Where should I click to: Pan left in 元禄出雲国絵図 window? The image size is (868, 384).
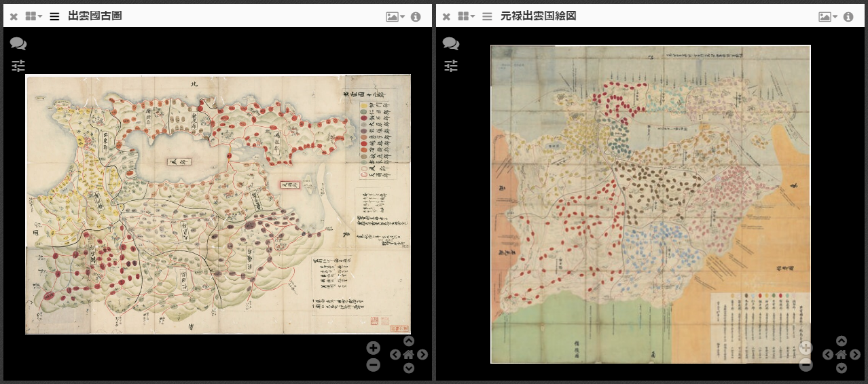[827, 354]
